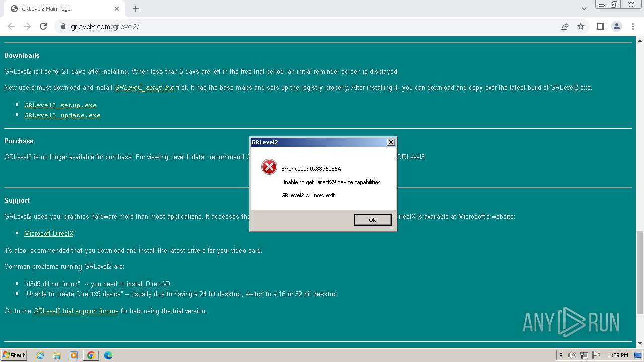
Task: Close the GRLevel2 Main Page tab
Action: click(x=117, y=9)
